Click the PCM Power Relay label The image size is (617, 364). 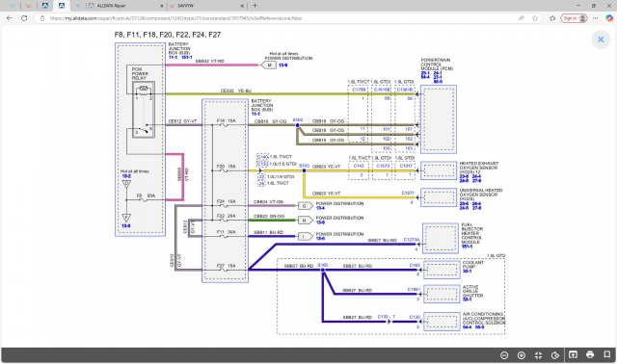click(x=140, y=73)
